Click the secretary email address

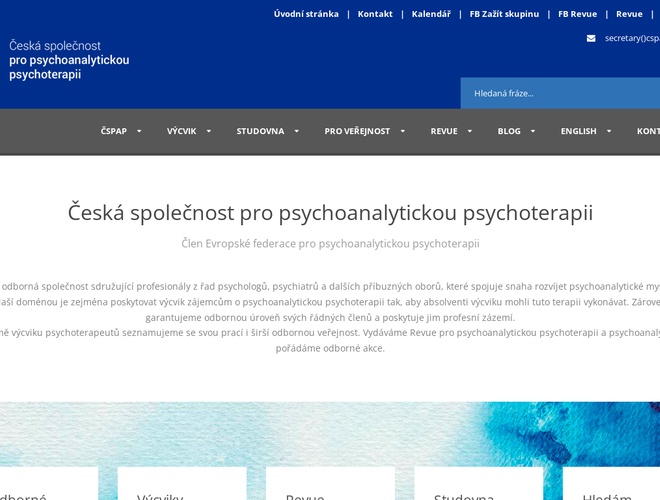632,38
